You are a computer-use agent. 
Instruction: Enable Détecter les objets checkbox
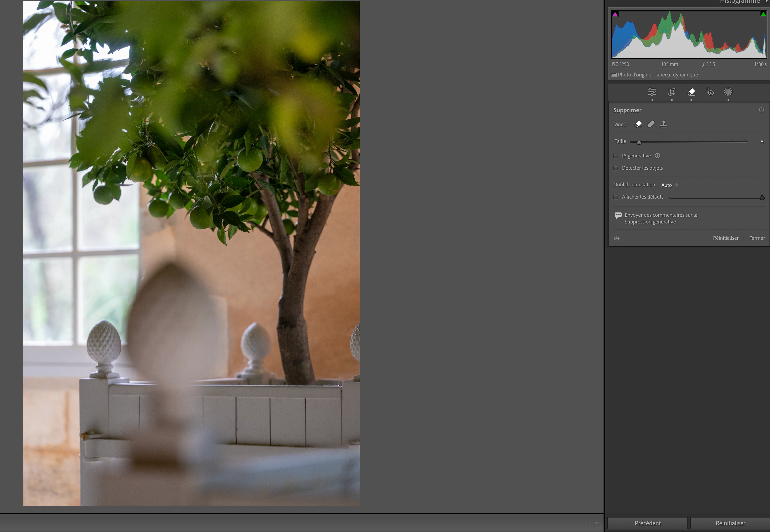616,168
